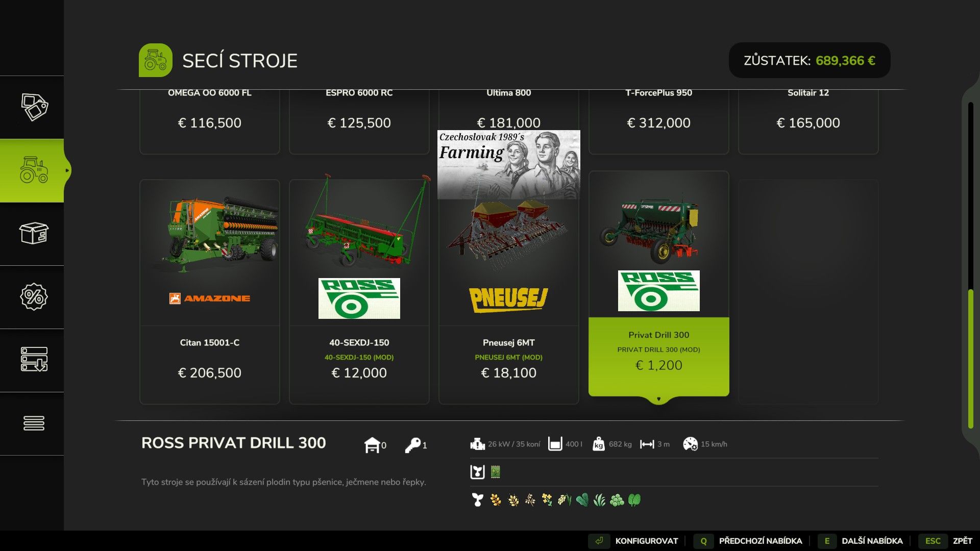The image size is (980, 551).
Task: Click the Konfigurovat button
Action: tap(634, 541)
